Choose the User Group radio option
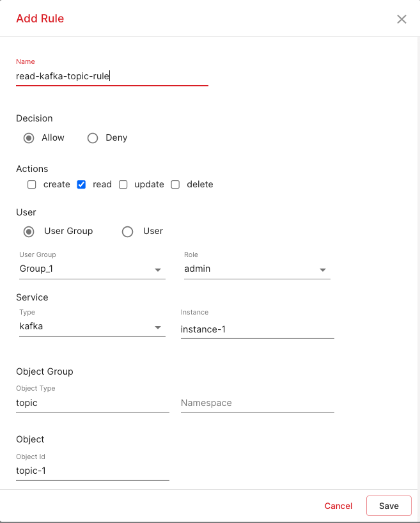420x523 pixels. coord(29,231)
